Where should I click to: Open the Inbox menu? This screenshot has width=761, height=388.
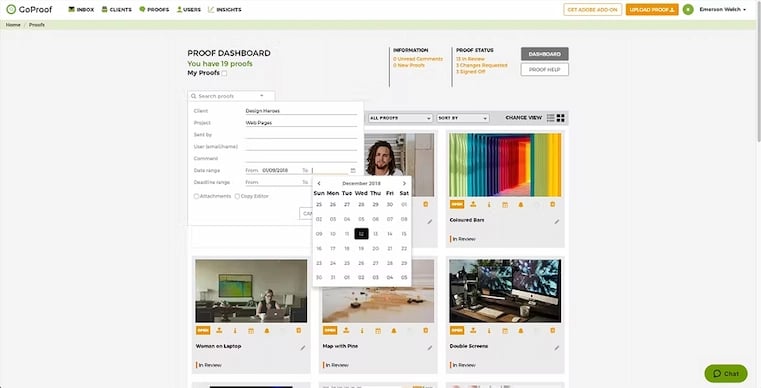click(81, 9)
